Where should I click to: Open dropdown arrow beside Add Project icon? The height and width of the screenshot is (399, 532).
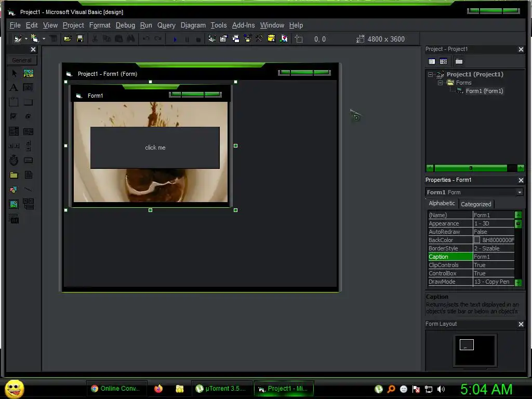point(26,38)
